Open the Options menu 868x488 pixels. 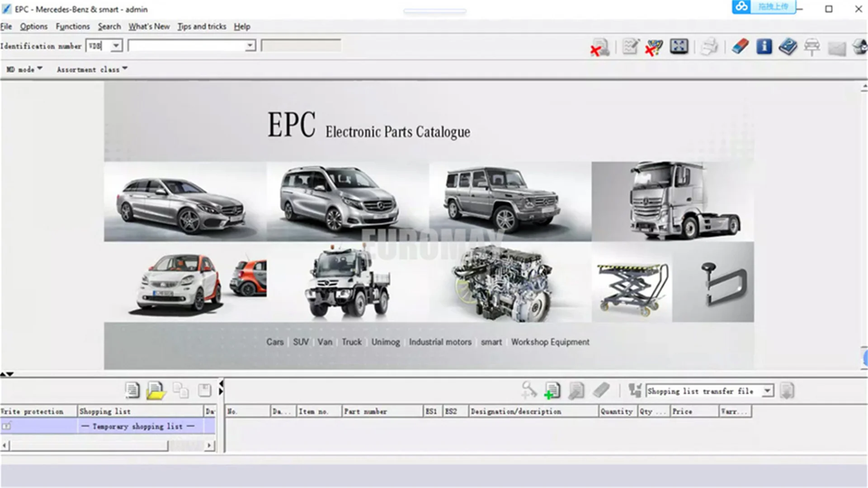pyautogui.click(x=33, y=26)
